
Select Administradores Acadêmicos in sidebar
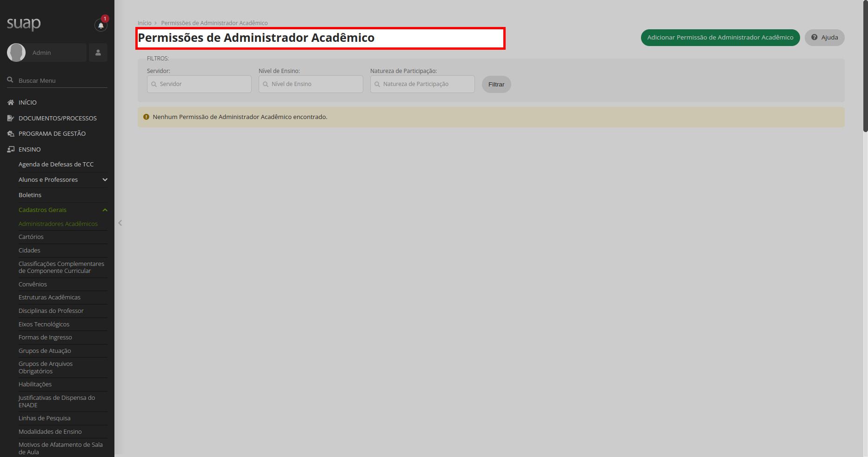pos(58,224)
